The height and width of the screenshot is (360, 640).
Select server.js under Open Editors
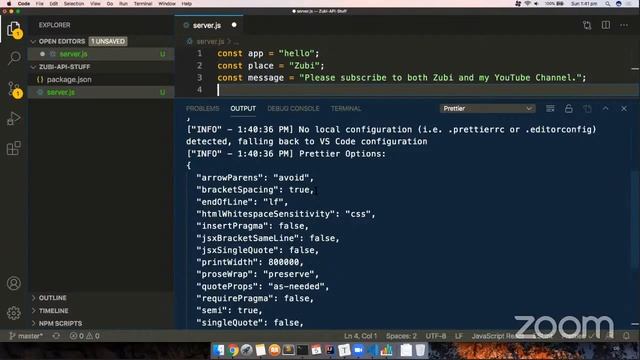(x=101, y=54)
